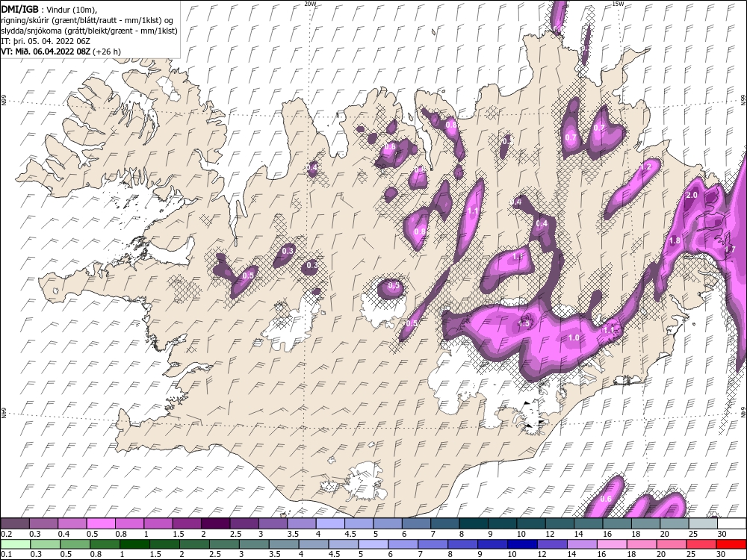Viewport: 747px width, 560px height.
Task: Click the DMI/IGB title text
Action: tap(19, 8)
